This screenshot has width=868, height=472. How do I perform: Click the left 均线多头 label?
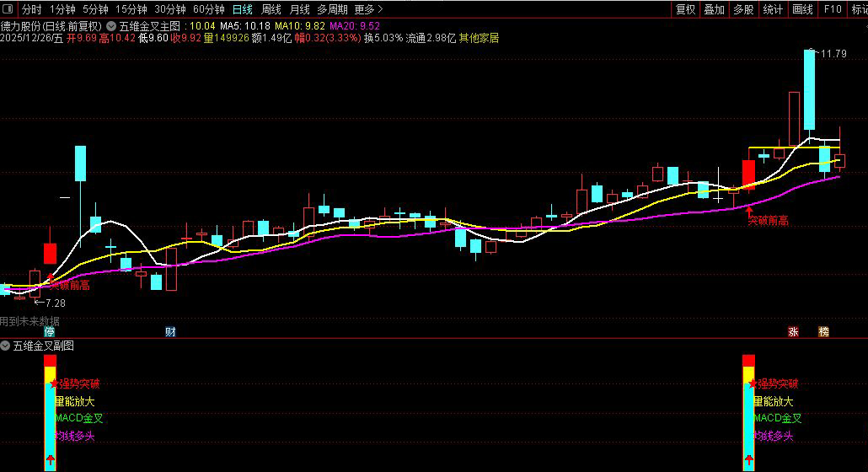(75, 436)
